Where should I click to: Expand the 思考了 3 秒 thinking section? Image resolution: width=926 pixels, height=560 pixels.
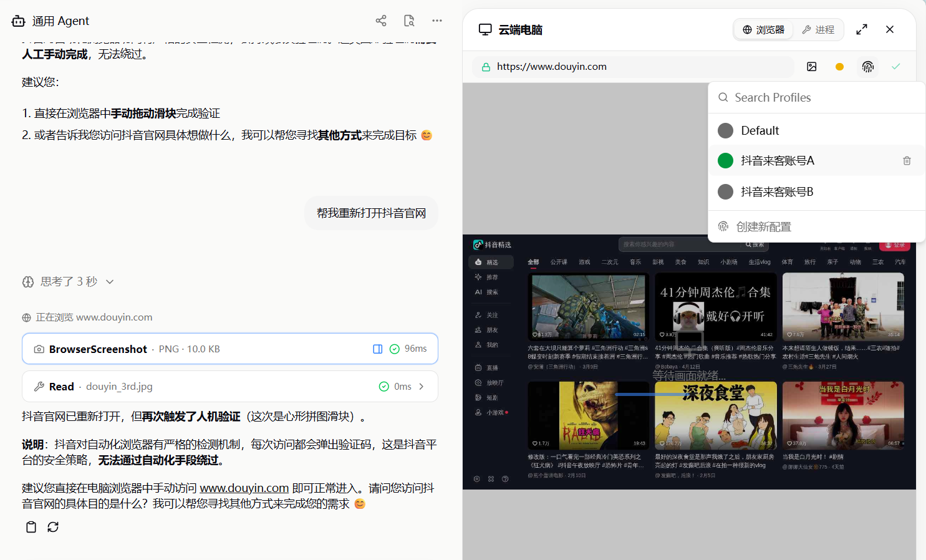tap(68, 282)
